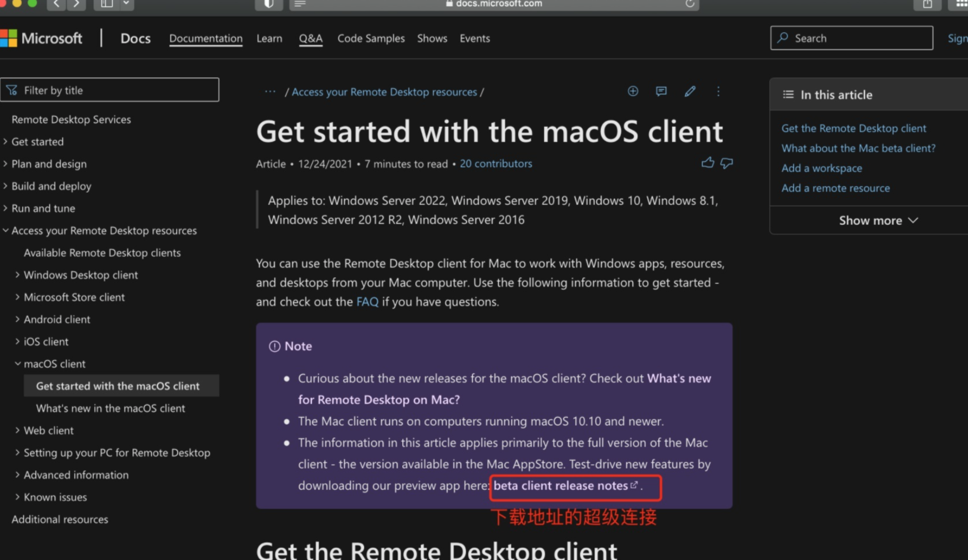Jump to Get the Remote Desktop client
This screenshot has height=560, width=968.
pyautogui.click(x=854, y=128)
